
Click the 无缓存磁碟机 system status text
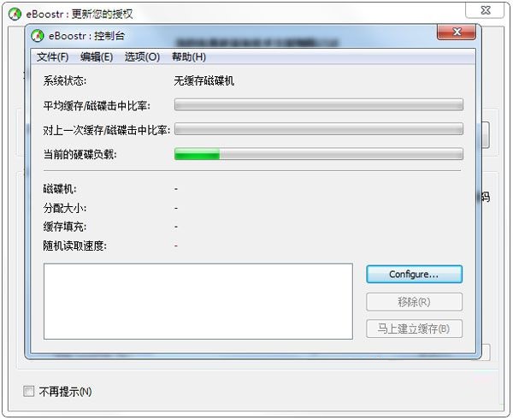coord(203,80)
